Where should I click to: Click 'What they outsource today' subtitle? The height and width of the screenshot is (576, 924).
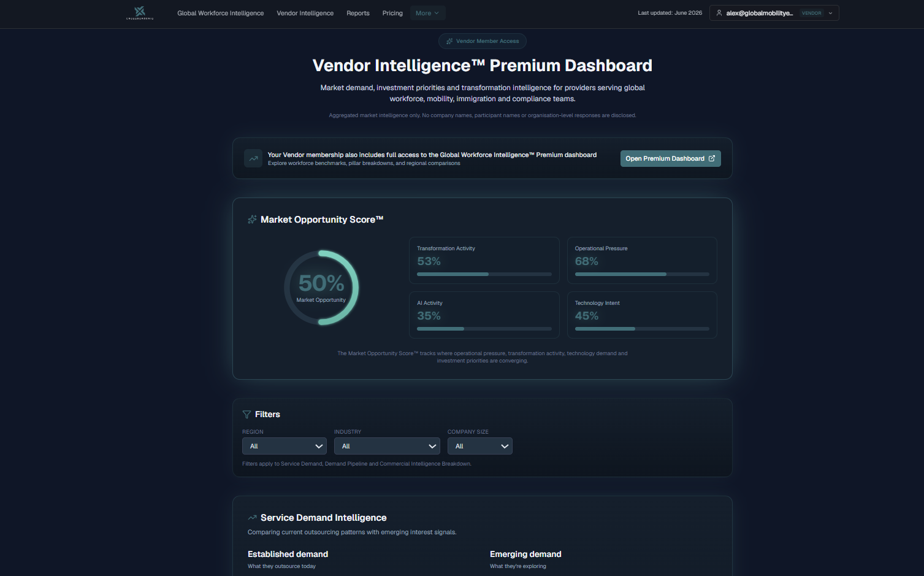coord(281,566)
